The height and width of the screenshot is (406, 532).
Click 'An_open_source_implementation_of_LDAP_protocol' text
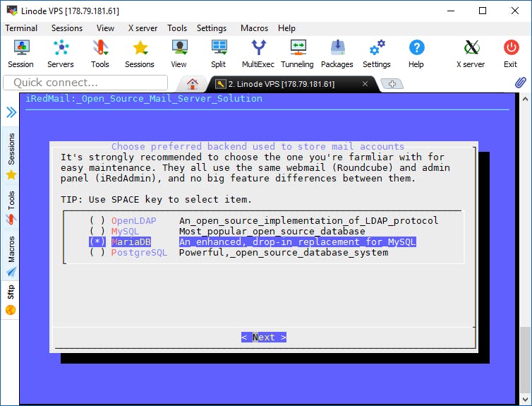coord(308,220)
